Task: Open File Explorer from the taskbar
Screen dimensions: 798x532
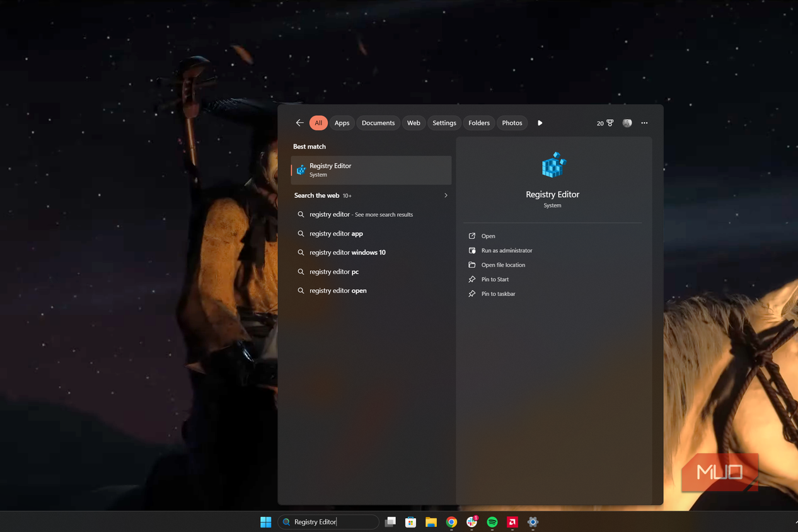Action: pos(431,522)
